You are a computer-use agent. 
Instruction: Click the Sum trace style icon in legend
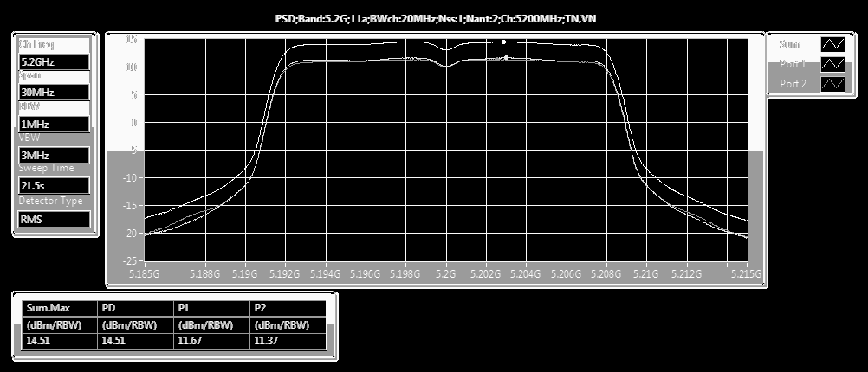833,44
